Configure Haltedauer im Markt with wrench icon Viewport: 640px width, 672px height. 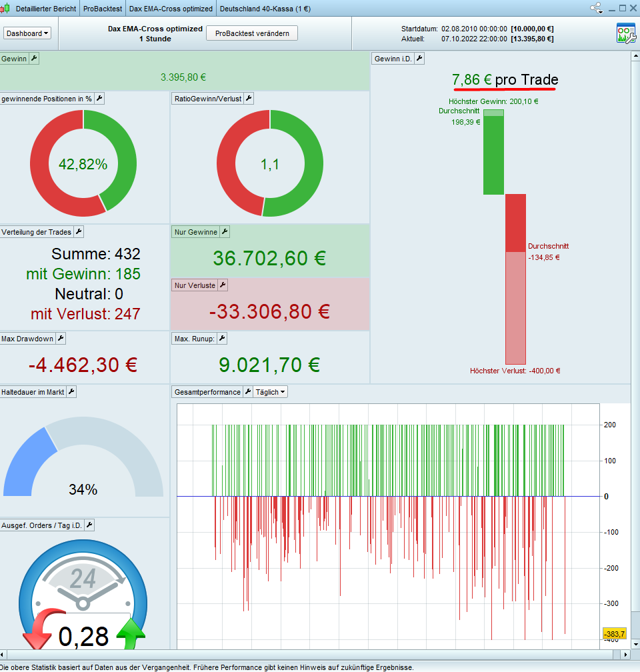(71, 392)
